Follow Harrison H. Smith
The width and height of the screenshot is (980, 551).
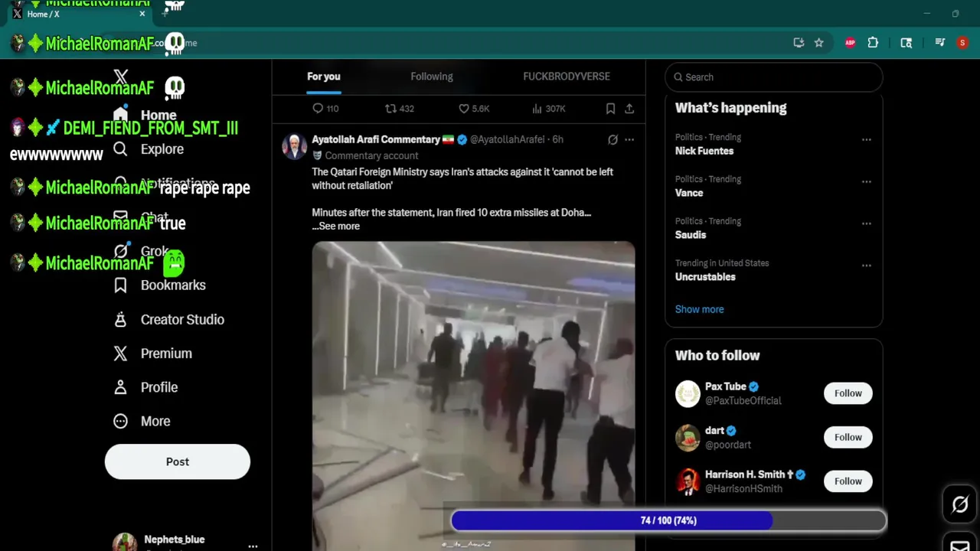point(848,481)
